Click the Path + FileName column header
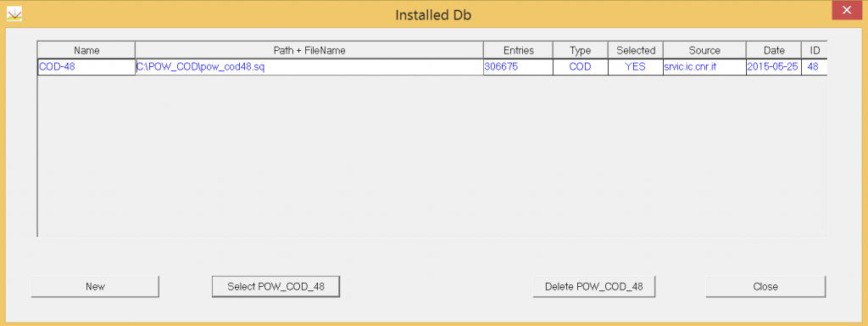The width and height of the screenshot is (868, 326). point(309,50)
